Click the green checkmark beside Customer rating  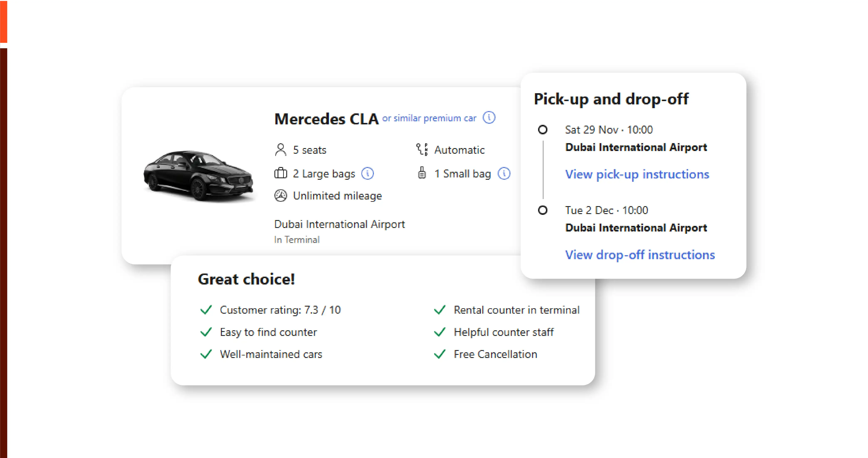point(206,309)
